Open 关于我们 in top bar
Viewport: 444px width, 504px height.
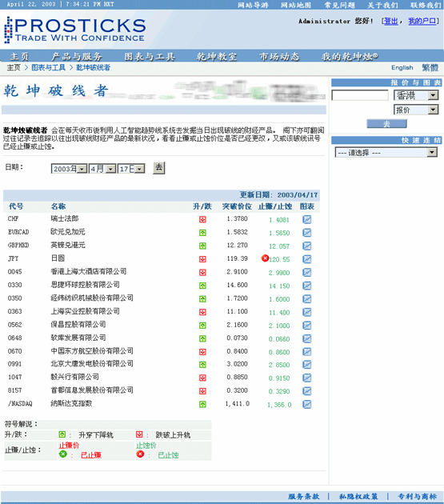(x=383, y=5)
